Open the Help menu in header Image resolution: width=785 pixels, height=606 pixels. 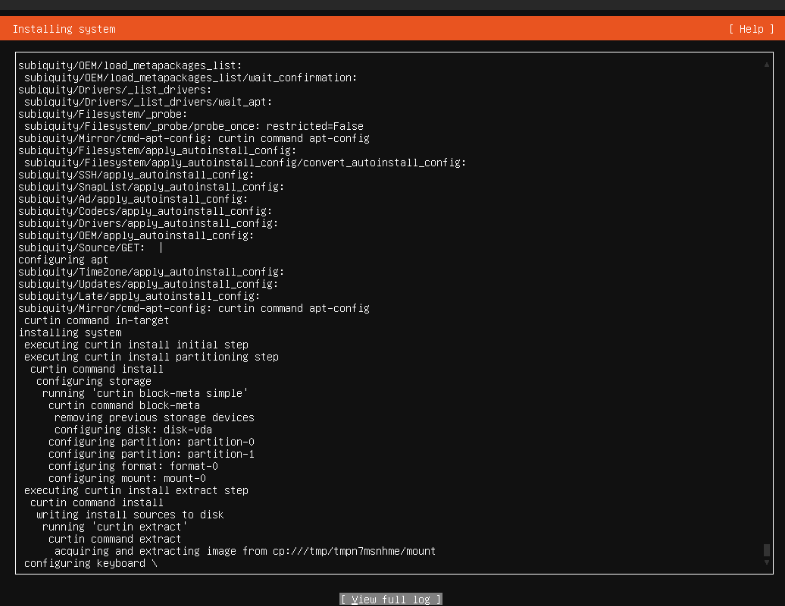751,29
